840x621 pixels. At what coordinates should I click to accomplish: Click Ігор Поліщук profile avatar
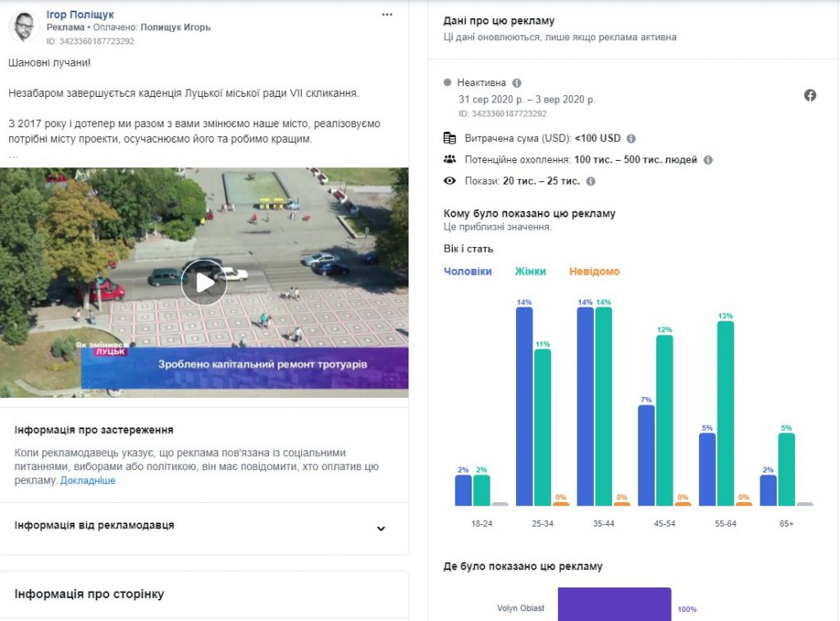(25, 27)
